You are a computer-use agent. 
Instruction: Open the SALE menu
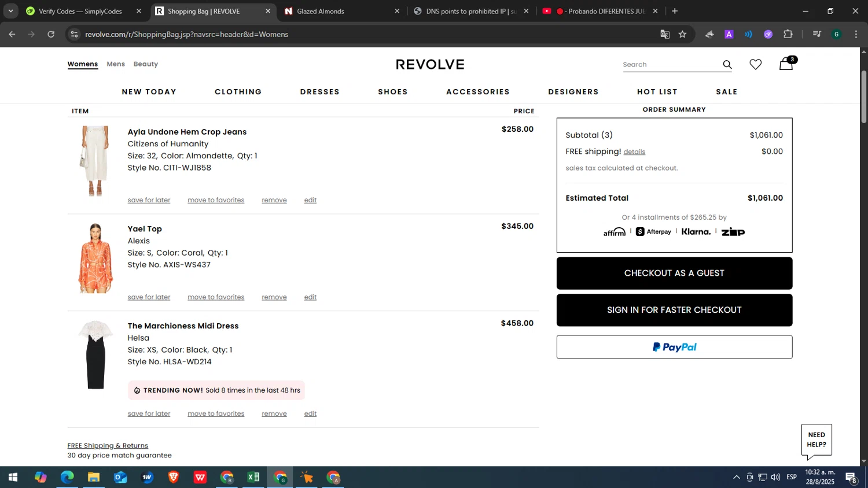[727, 92]
